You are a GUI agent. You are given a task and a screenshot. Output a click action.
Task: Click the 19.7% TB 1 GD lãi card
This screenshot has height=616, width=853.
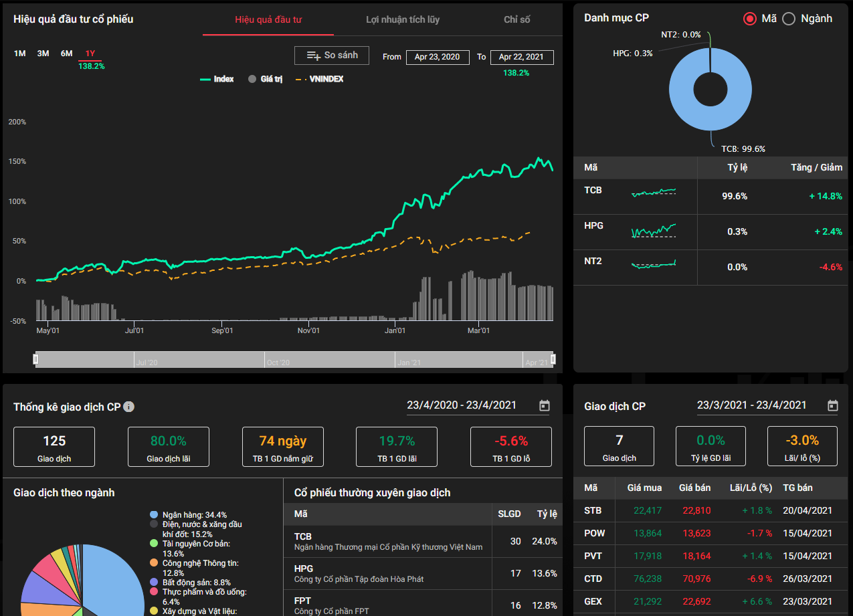click(x=397, y=447)
